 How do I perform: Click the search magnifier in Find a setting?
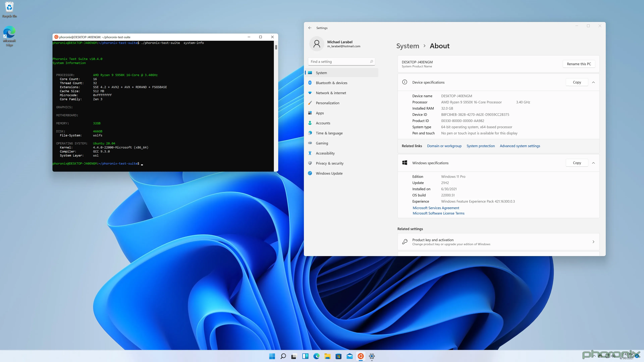pos(371,62)
